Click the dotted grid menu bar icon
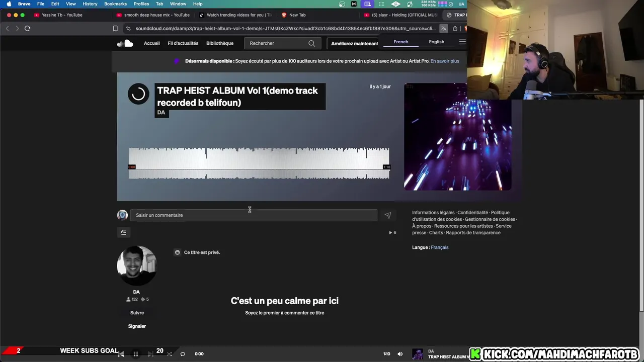The image size is (644, 362). (382, 4)
